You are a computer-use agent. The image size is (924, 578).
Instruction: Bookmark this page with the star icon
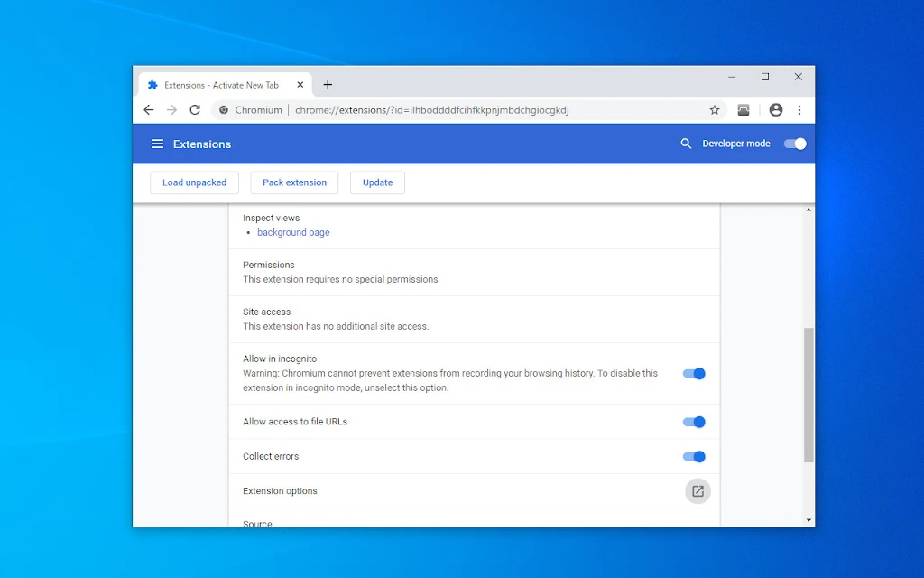[715, 109]
